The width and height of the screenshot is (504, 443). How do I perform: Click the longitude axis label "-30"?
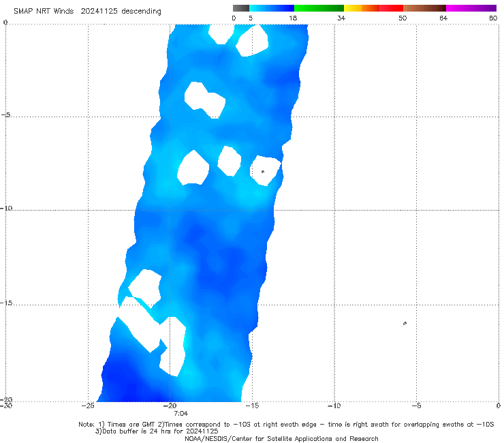[x=6, y=406]
